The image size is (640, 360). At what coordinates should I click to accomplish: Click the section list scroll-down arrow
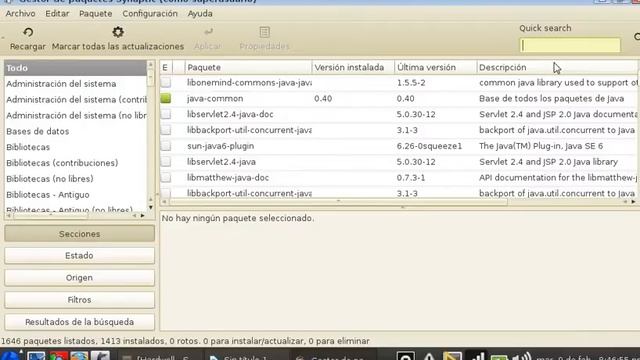pyautogui.click(x=151, y=207)
